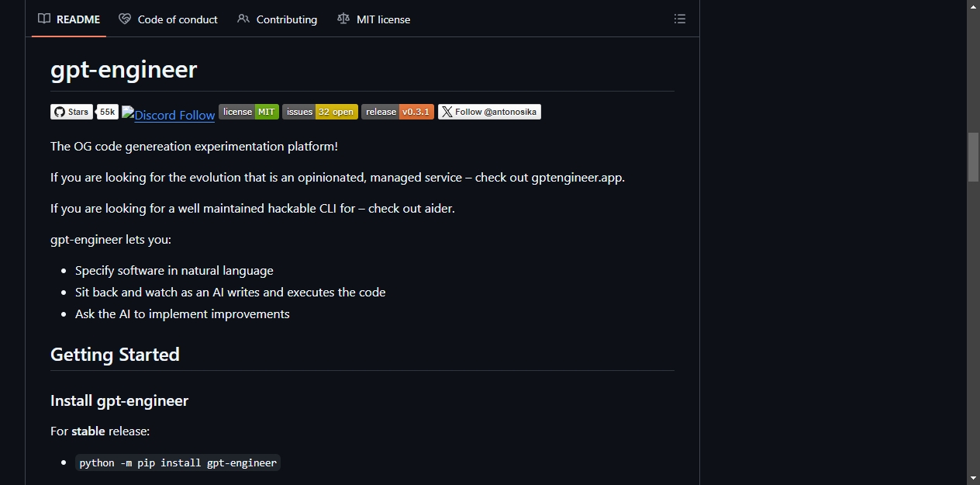
Task: Click the heart icon for Code of conduct
Action: tap(125, 19)
